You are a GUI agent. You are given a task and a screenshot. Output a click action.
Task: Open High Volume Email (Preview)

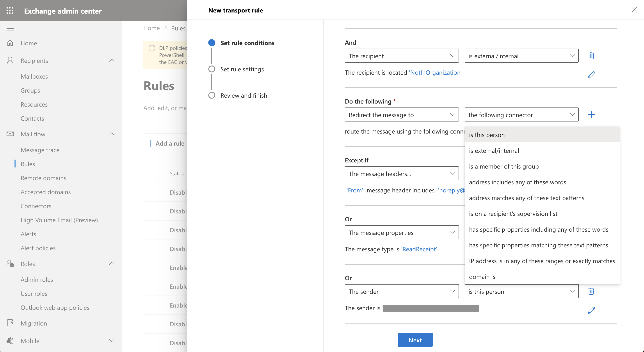pyautogui.click(x=59, y=220)
